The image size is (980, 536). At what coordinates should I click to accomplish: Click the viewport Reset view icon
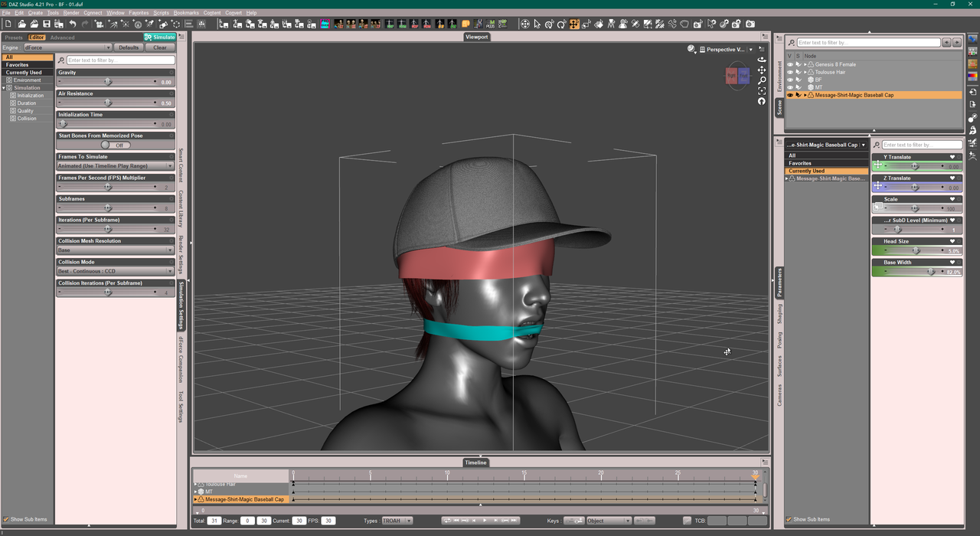(x=761, y=101)
